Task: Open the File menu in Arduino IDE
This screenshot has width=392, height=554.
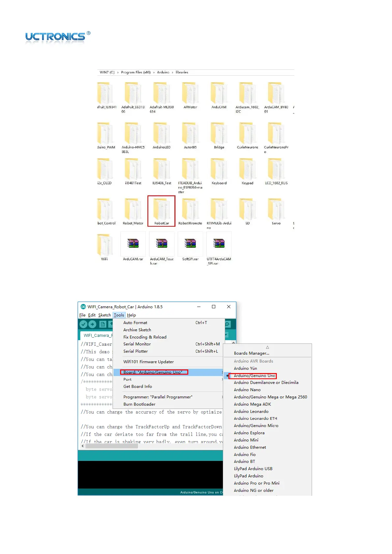Action: tap(82, 315)
